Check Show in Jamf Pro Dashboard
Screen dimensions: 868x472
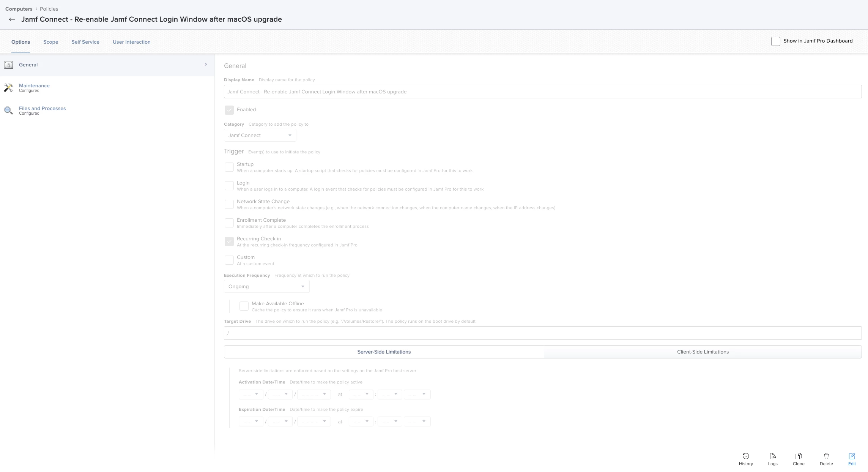pyautogui.click(x=776, y=41)
